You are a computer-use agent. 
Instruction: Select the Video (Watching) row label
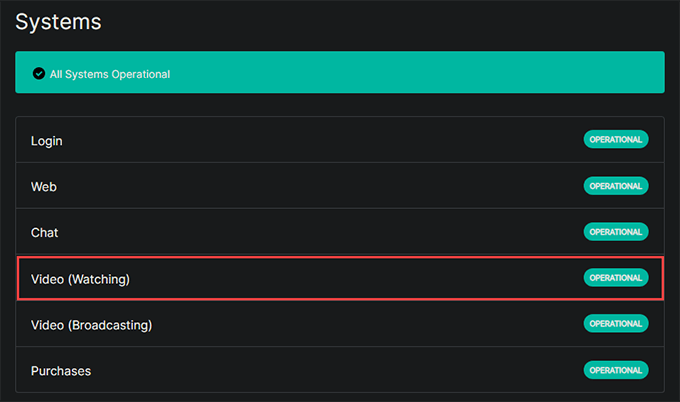click(x=81, y=279)
